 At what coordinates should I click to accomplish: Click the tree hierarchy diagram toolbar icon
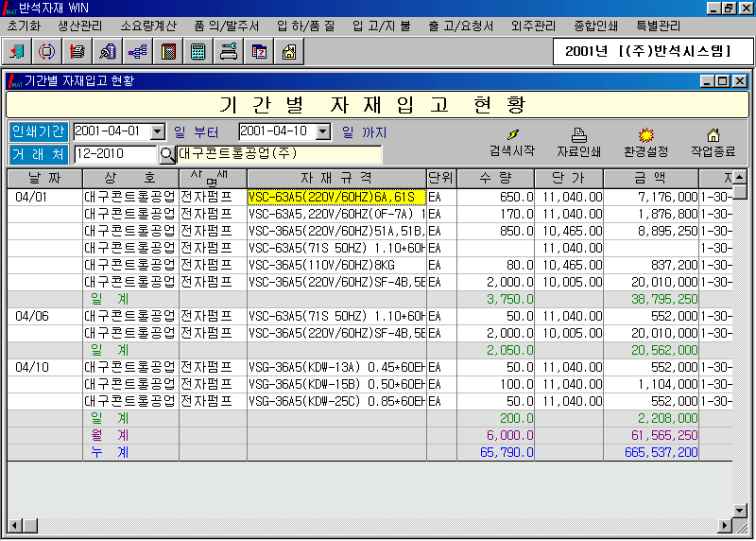click(138, 51)
